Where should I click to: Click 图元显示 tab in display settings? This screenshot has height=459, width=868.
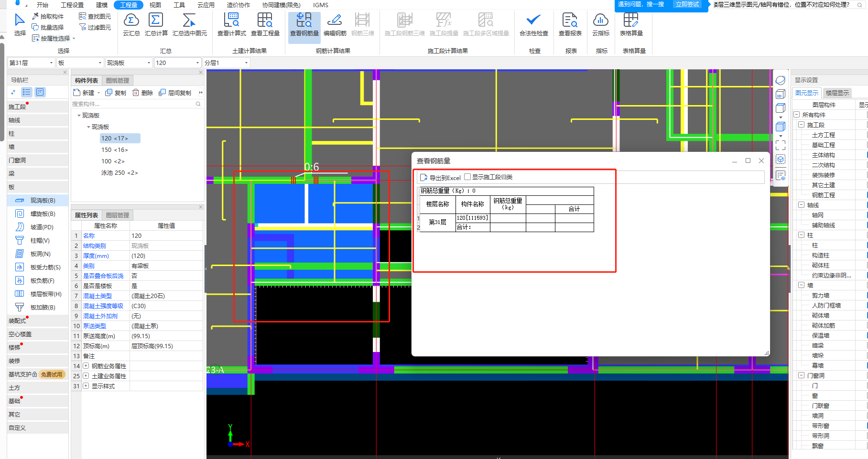pyautogui.click(x=807, y=93)
